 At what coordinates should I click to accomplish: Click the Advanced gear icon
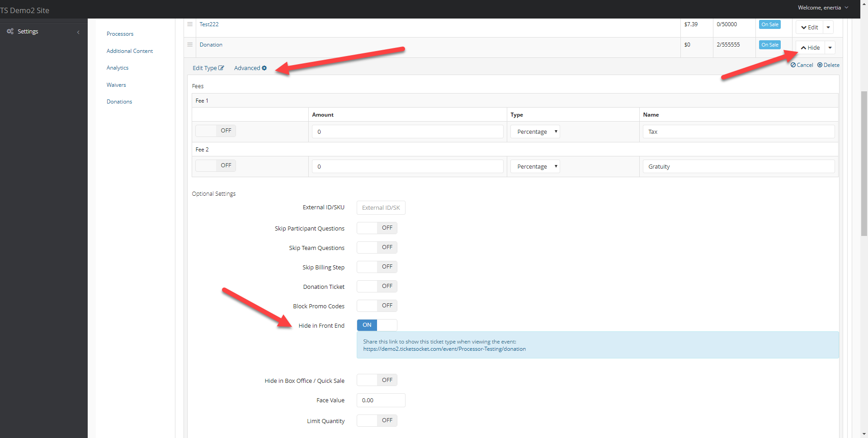pos(264,68)
